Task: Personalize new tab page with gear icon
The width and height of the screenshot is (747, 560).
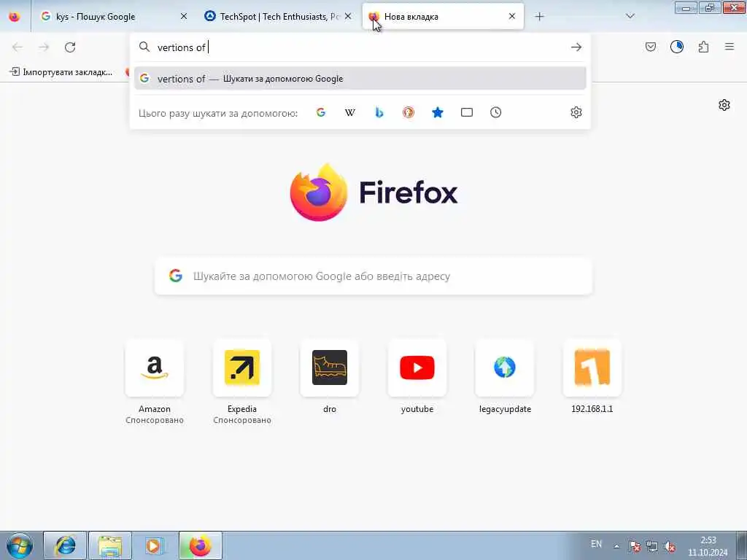Action: pos(724,105)
